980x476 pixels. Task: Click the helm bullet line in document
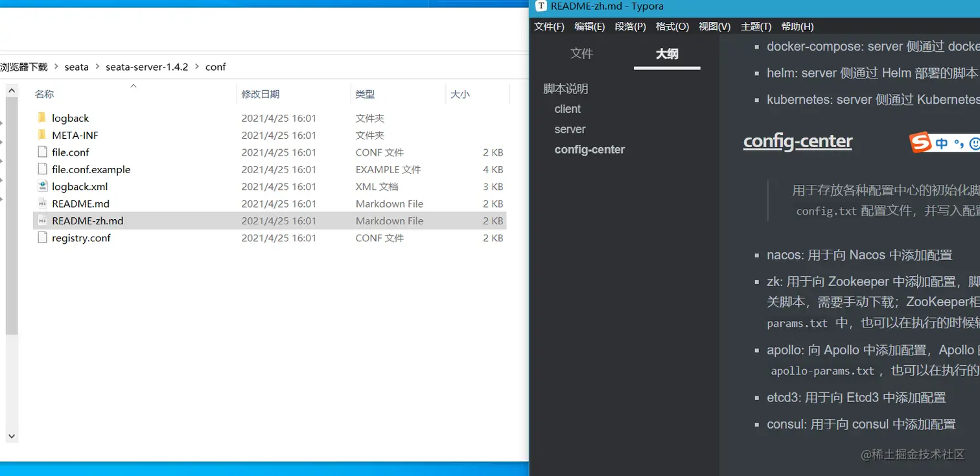pos(873,73)
